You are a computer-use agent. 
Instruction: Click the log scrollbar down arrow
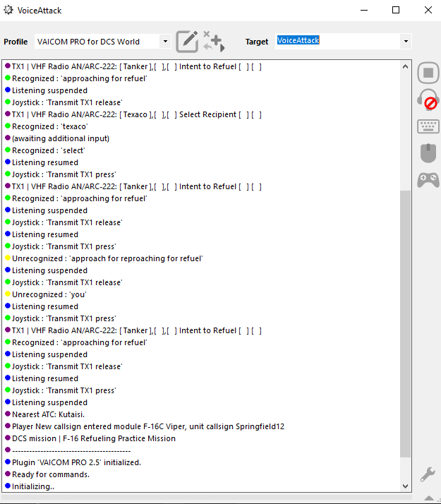click(x=405, y=486)
